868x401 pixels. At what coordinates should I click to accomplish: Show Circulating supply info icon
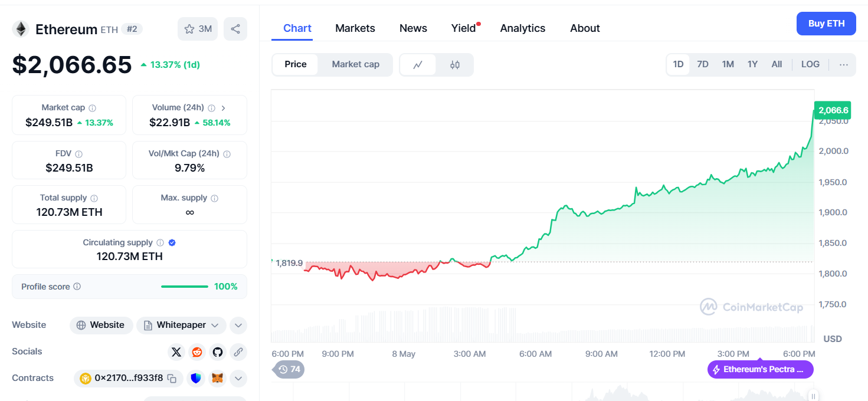(160, 242)
